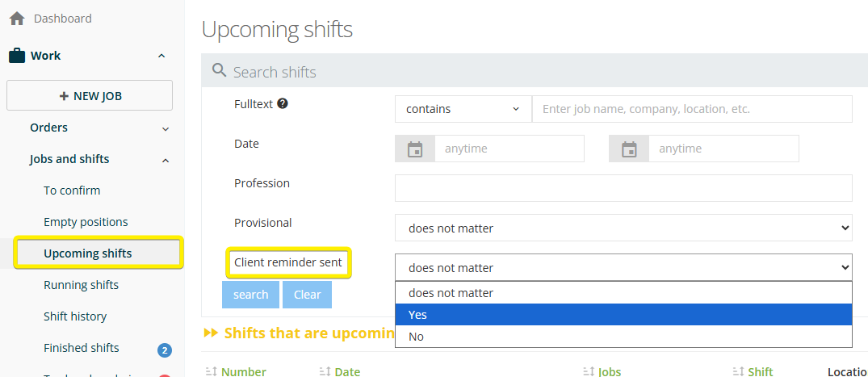Select 'Yes' in the reminder dropdown list
Viewport: 868px width, 377px height.
tap(623, 315)
